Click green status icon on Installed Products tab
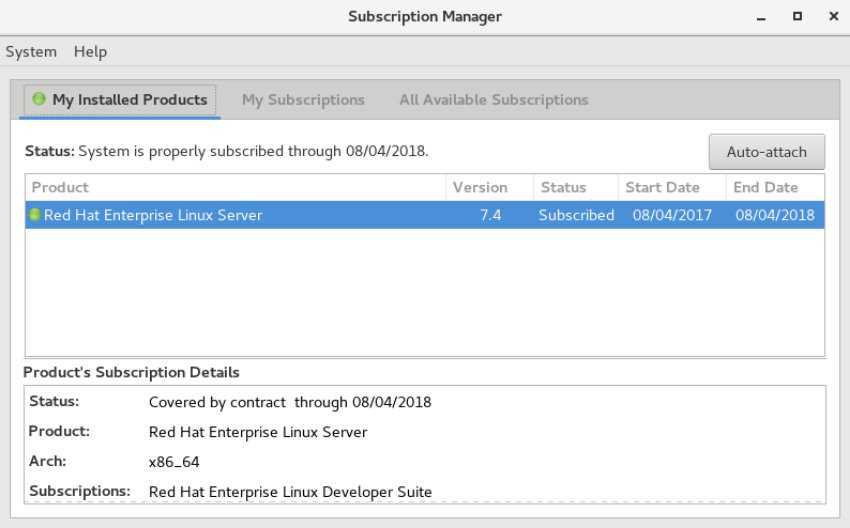850x528 pixels. pos(38,99)
